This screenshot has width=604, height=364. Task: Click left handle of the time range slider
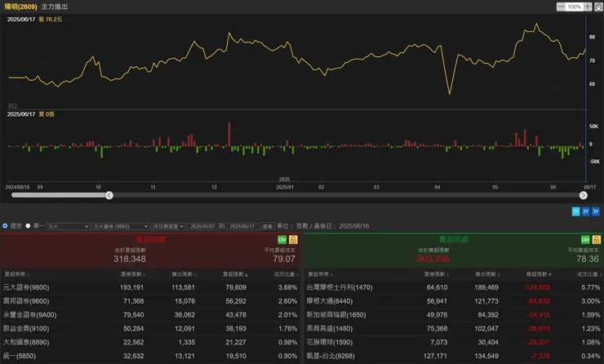109,195
